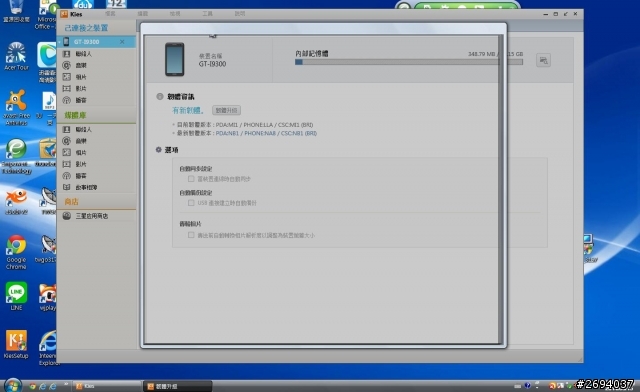Screen dimensions: 640x392
Task: Click the GT-I9300 phone image
Action: [175, 60]
